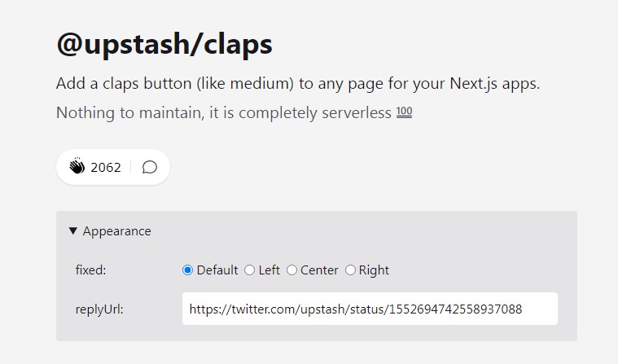This screenshot has width=618, height=364.
Task: Select the Left radio button
Action: (x=250, y=270)
